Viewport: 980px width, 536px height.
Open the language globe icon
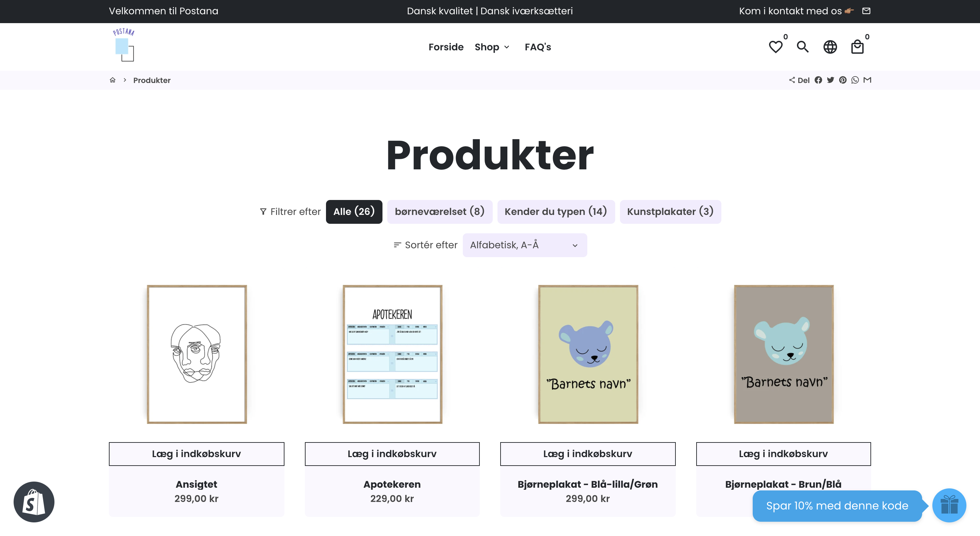pyautogui.click(x=830, y=47)
